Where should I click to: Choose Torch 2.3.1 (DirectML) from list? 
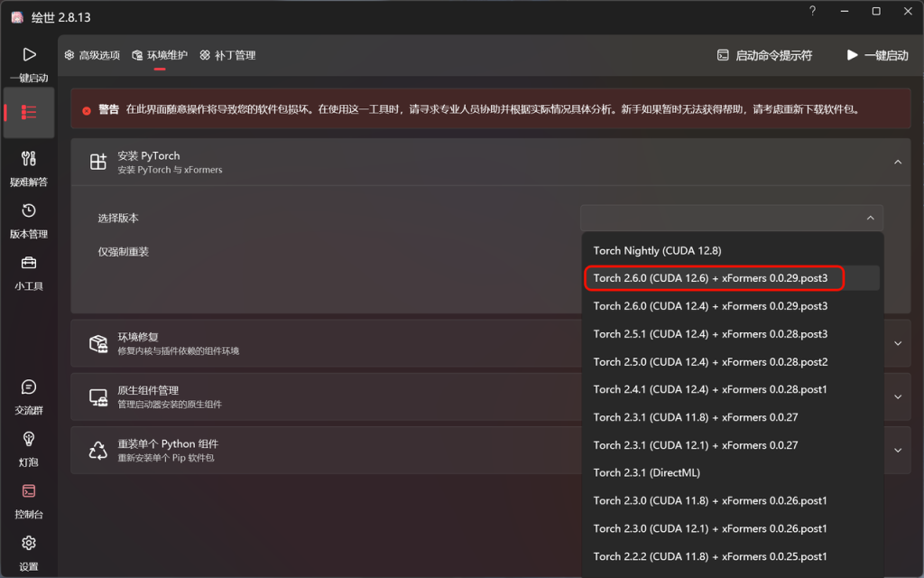[646, 472]
